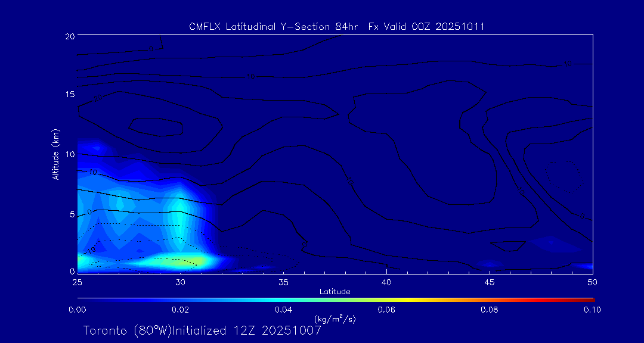Select the 'Altitude (km)' axis label
The image size is (644, 343).
[56, 154]
